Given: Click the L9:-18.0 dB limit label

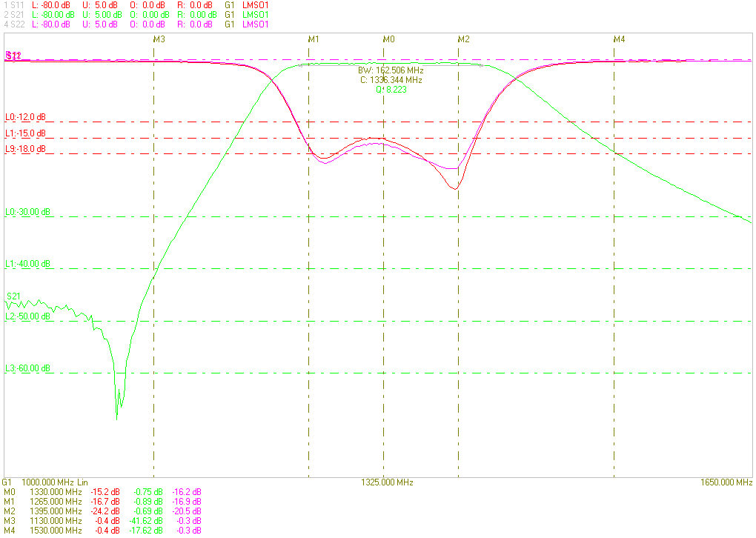Looking at the screenshot, I should click(25, 149).
